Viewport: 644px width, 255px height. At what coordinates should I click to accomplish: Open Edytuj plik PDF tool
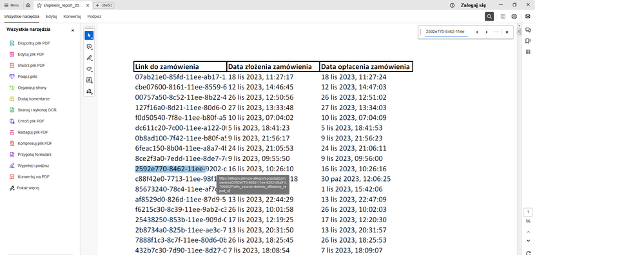[x=27, y=54]
